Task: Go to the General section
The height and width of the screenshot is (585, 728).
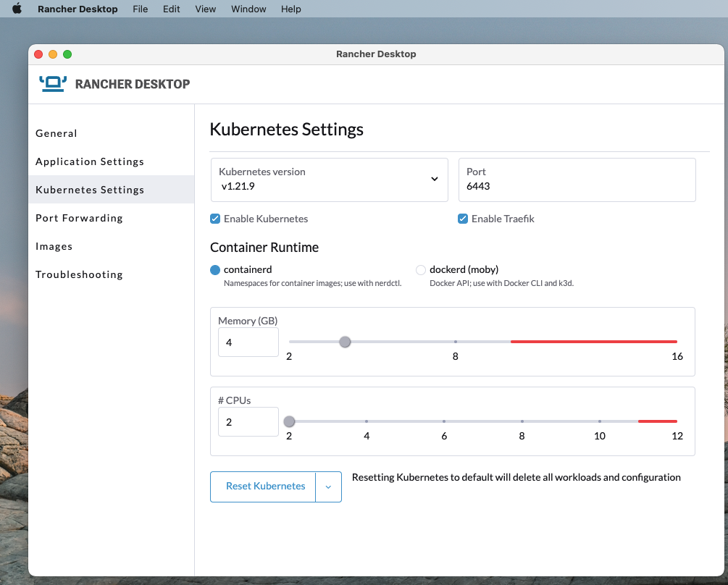Action: [x=112, y=133]
